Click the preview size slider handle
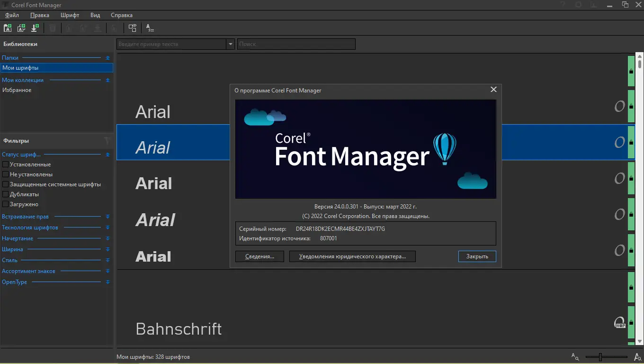 (600, 357)
